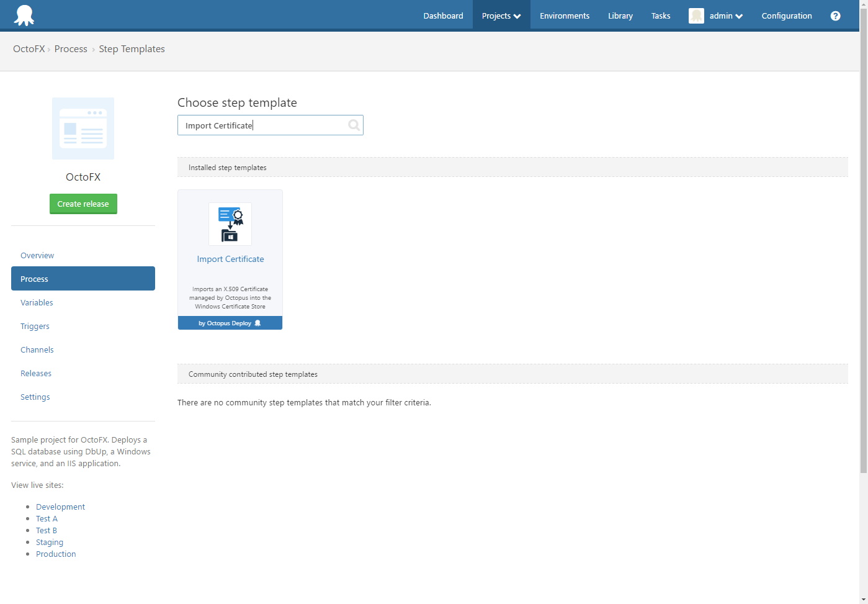Image resolution: width=868 pixels, height=604 pixels.
Task: Select the Triggers sidebar item
Action: click(35, 326)
